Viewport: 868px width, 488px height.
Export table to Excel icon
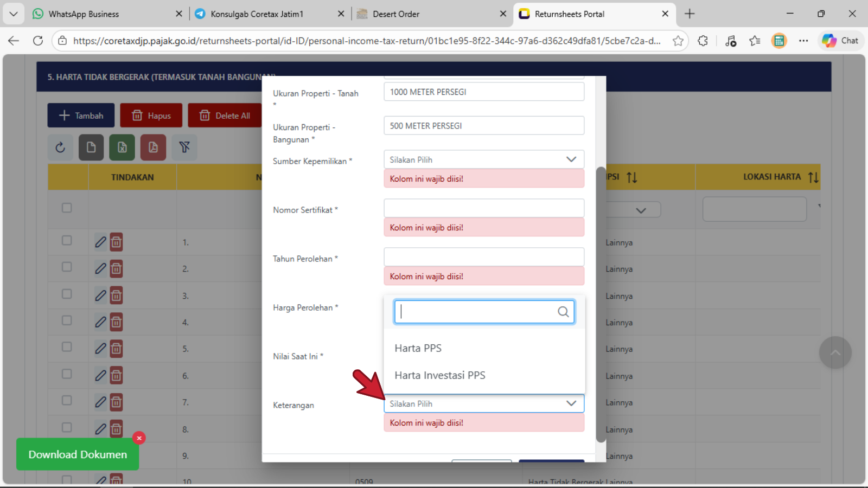[122, 147]
